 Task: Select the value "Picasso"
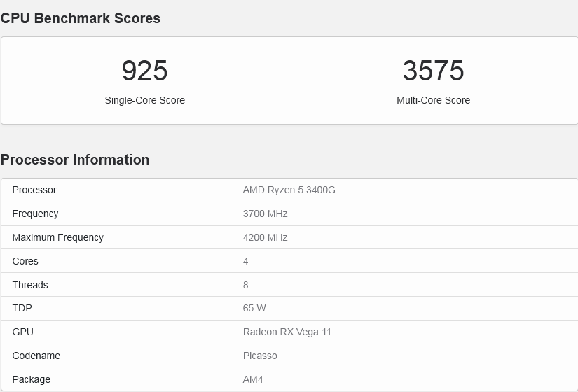tap(260, 356)
